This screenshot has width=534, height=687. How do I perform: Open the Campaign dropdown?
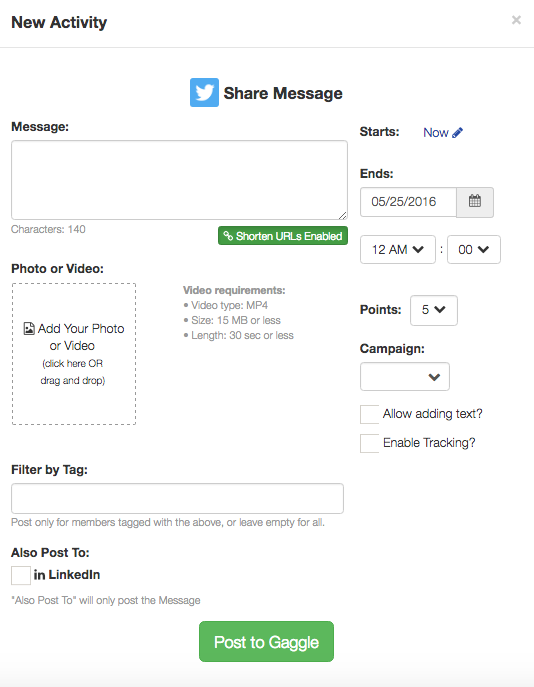405,377
